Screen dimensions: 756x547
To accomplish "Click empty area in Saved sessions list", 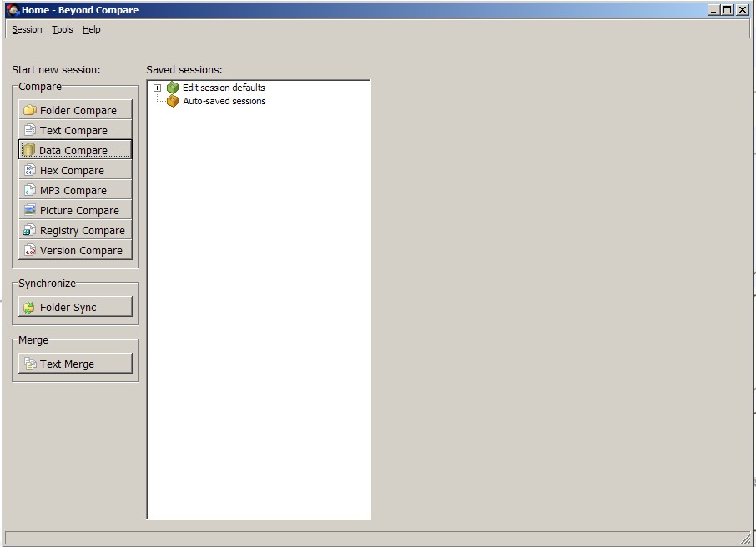I will pos(259,334).
